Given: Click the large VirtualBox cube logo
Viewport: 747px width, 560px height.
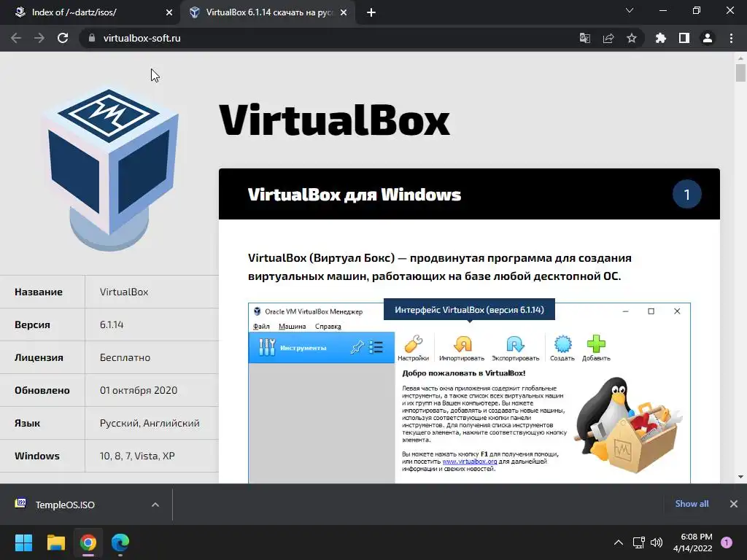Looking at the screenshot, I should pyautogui.click(x=111, y=169).
